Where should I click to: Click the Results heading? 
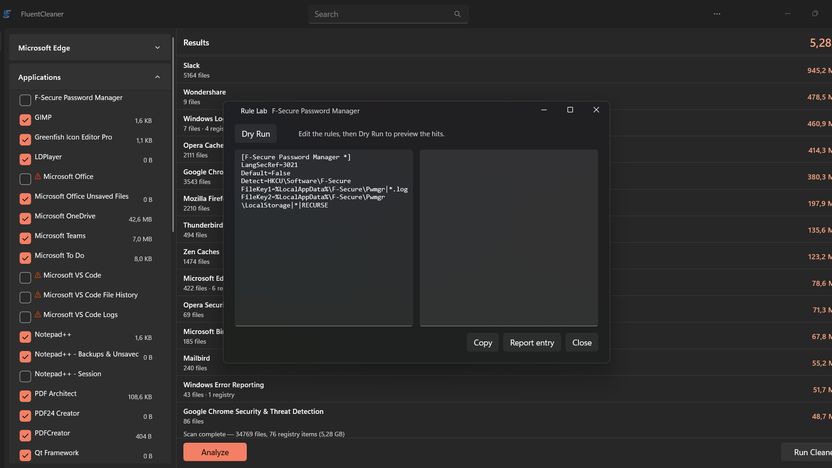pos(196,42)
